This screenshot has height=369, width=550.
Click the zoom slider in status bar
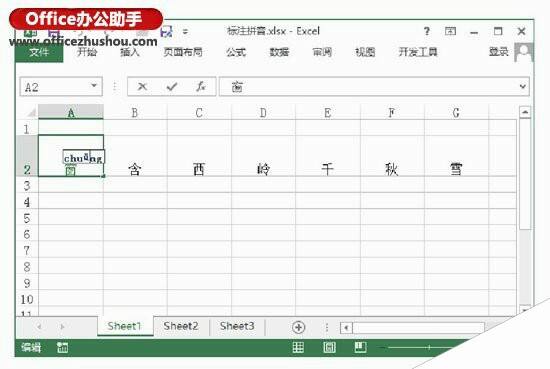pyautogui.click(x=429, y=347)
